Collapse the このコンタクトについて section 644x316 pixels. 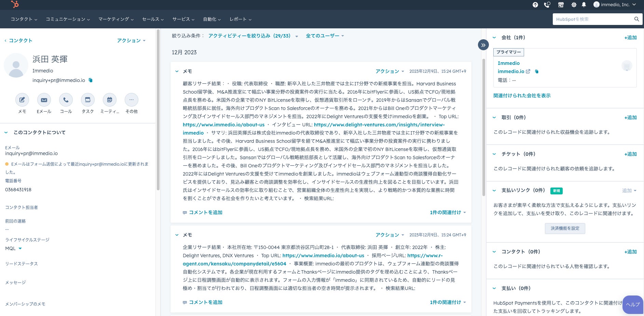click(x=6, y=133)
